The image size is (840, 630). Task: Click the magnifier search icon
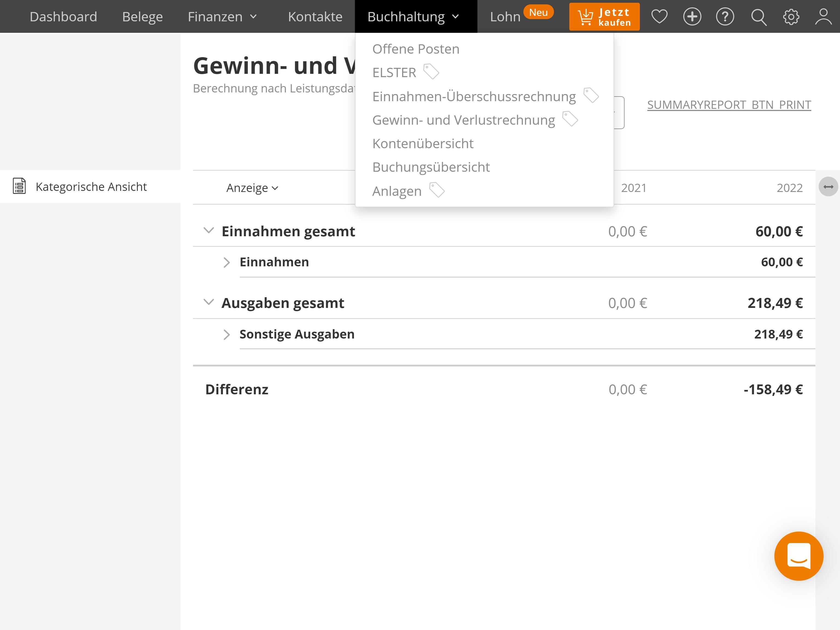click(758, 17)
